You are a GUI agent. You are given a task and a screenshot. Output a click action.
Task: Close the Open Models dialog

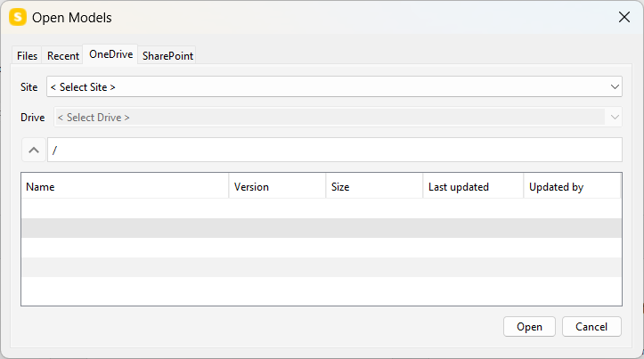pyautogui.click(x=624, y=17)
